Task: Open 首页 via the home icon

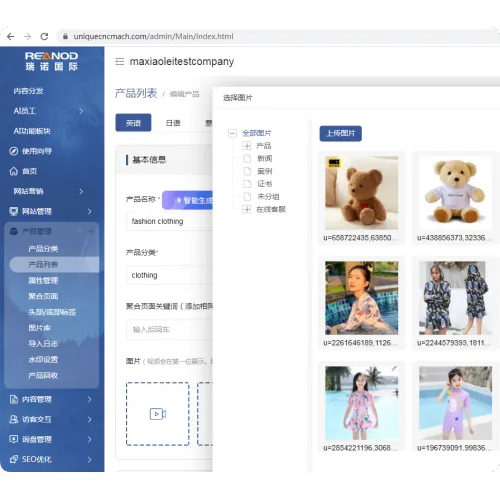Action: 14,171
